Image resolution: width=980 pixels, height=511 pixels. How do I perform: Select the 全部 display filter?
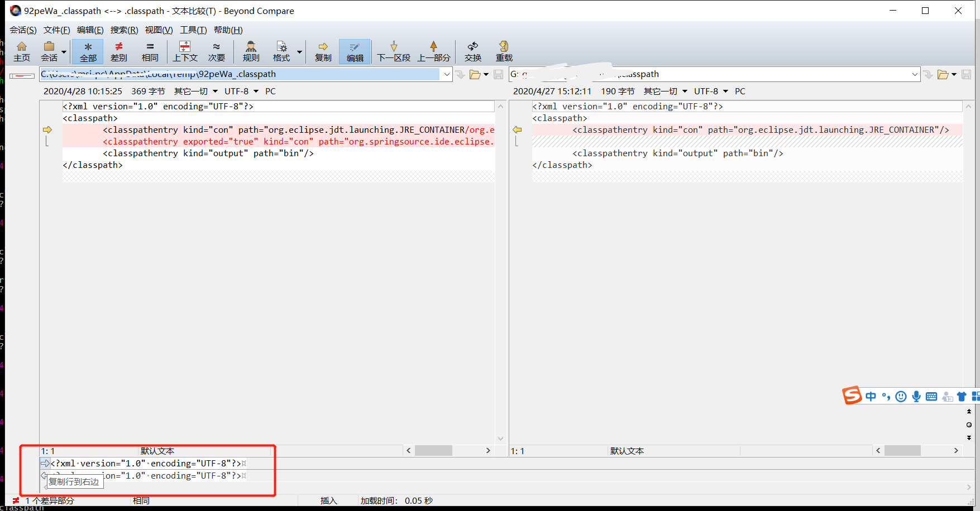click(x=88, y=51)
